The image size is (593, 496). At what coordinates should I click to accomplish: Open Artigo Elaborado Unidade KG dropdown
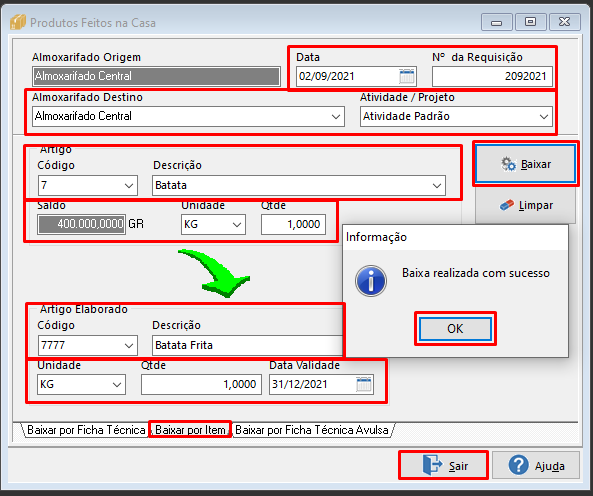[117, 385]
